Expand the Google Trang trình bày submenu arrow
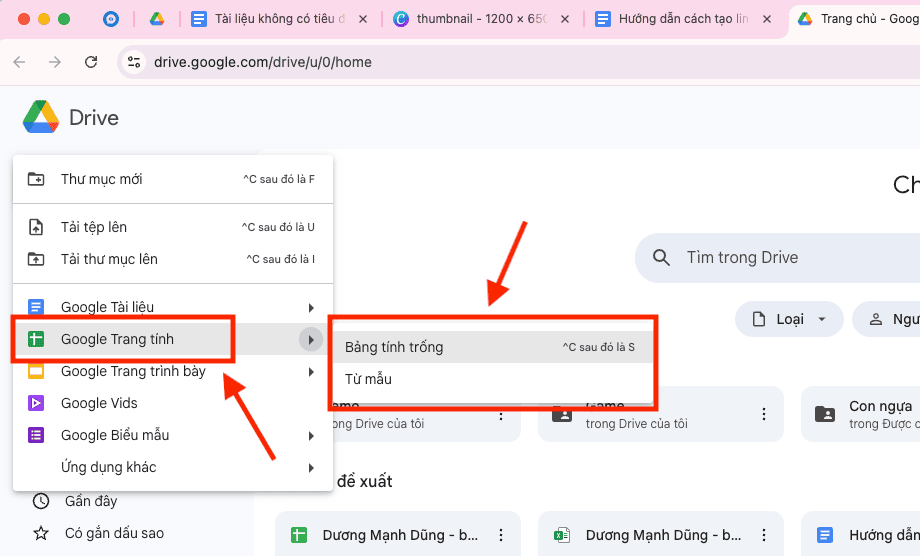This screenshot has height=556, width=920. [x=311, y=372]
